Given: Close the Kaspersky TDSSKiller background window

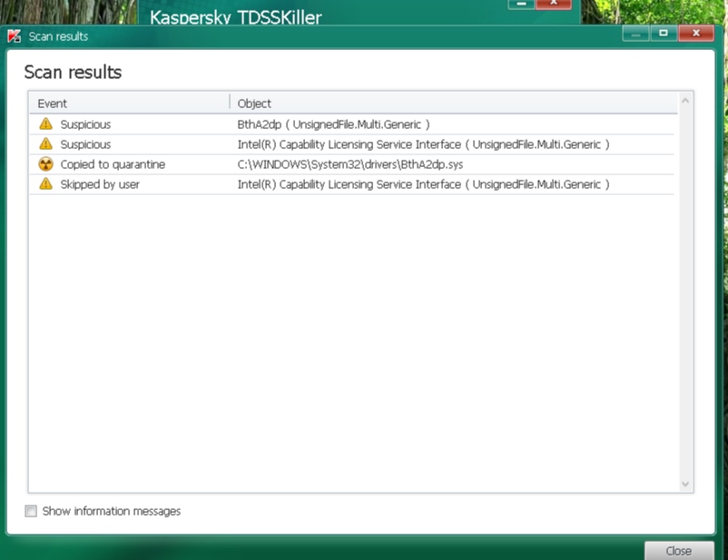Looking at the screenshot, I should [x=554, y=4].
